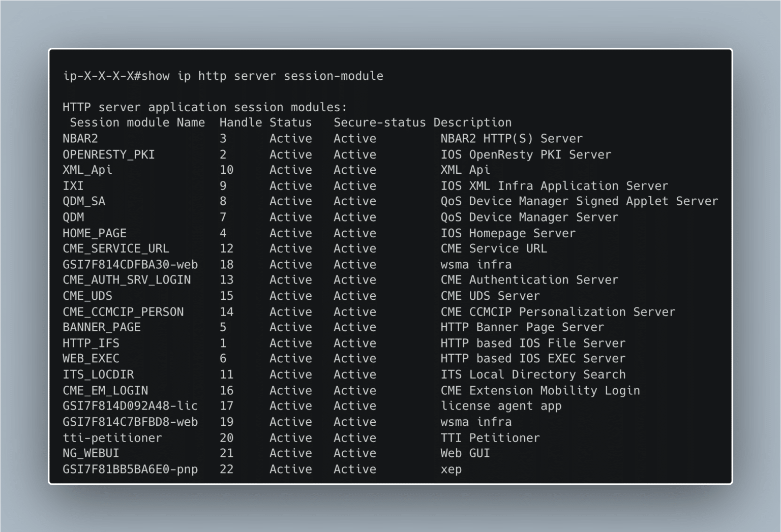Click the Active status beside CME_UDS
The height and width of the screenshot is (532, 781).
pyautogui.click(x=291, y=296)
